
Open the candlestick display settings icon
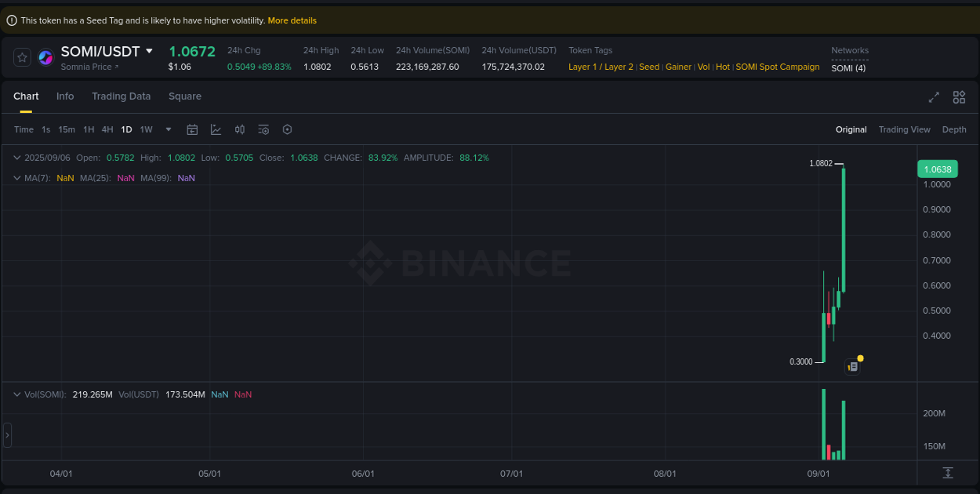(240, 129)
